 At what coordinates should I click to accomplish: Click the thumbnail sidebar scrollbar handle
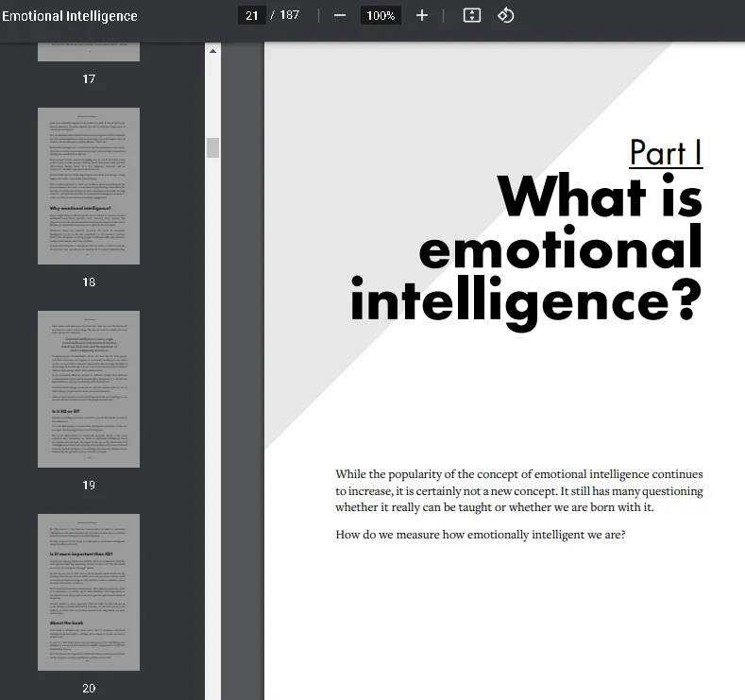click(212, 147)
